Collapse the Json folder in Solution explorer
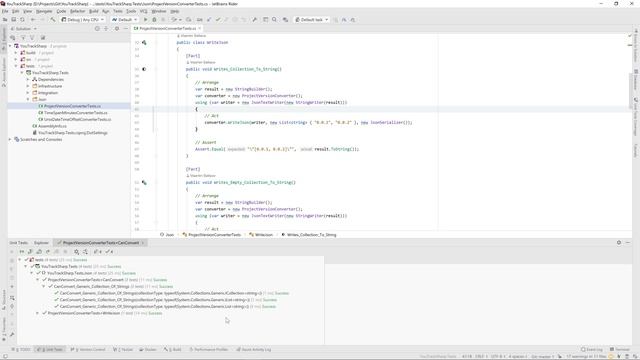The width and height of the screenshot is (640, 360). 28,99
